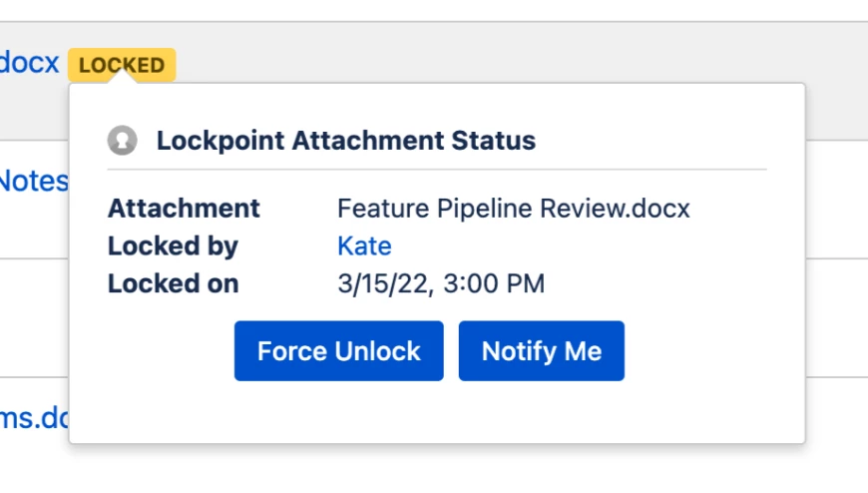Click empty popup space below the buttons

tap(437, 413)
